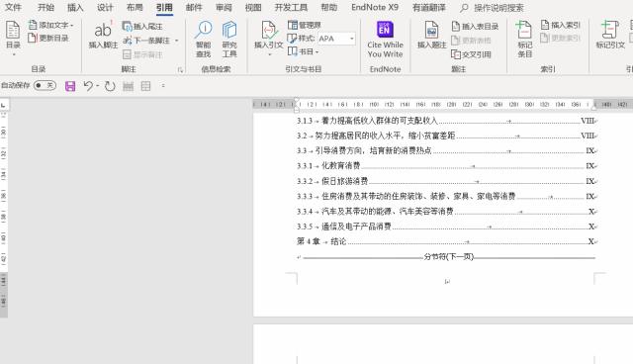Click the first-line indent marker on ruler

[297, 100]
